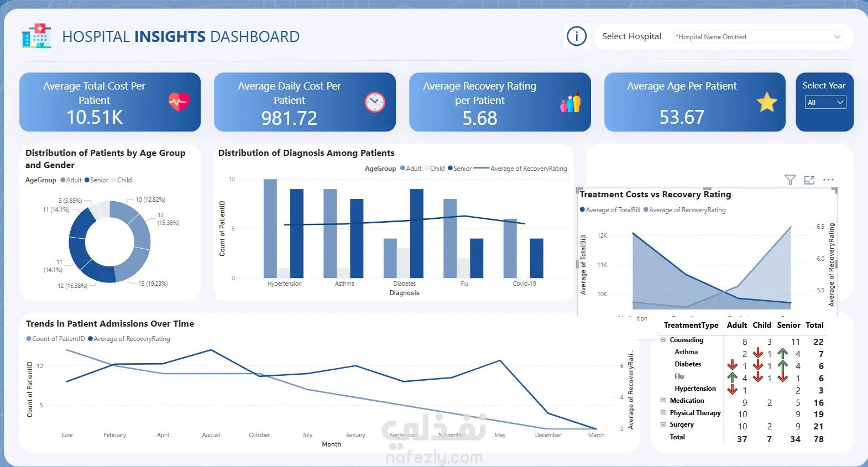
Task: Click the tall Senior Diabetes bar
Action: 417,233
